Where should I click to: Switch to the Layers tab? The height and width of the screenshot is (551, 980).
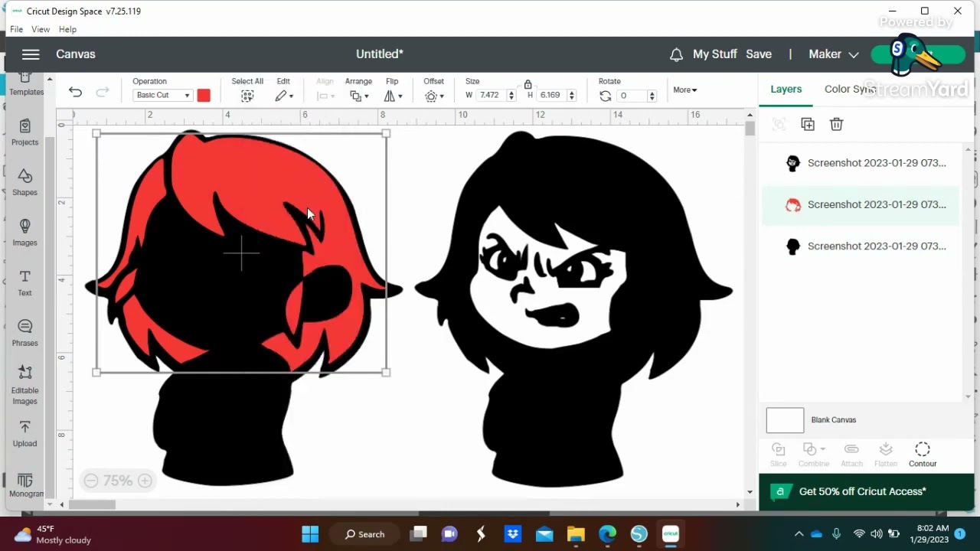tap(786, 89)
